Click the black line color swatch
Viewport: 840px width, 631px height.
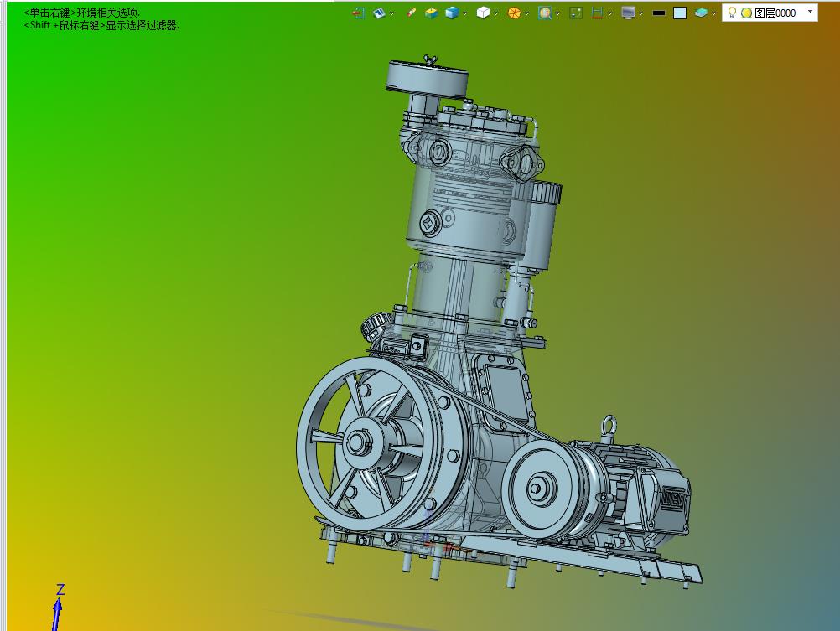pyautogui.click(x=659, y=13)
